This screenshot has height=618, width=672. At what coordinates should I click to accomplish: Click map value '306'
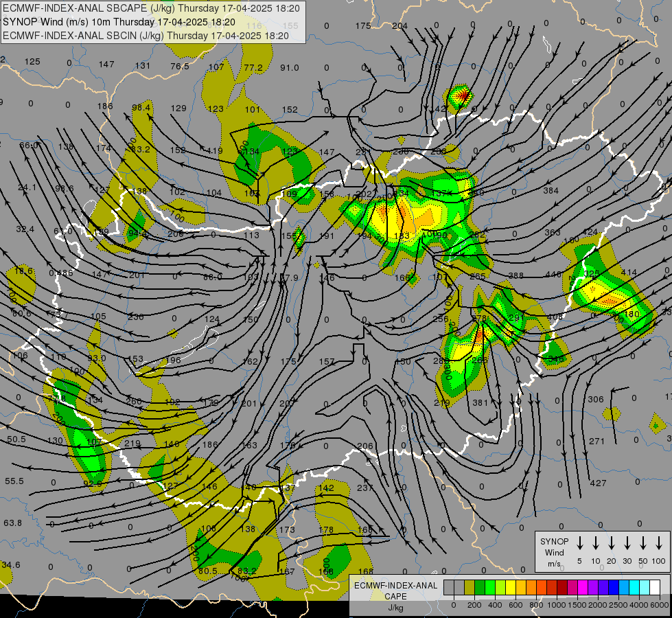595,399
